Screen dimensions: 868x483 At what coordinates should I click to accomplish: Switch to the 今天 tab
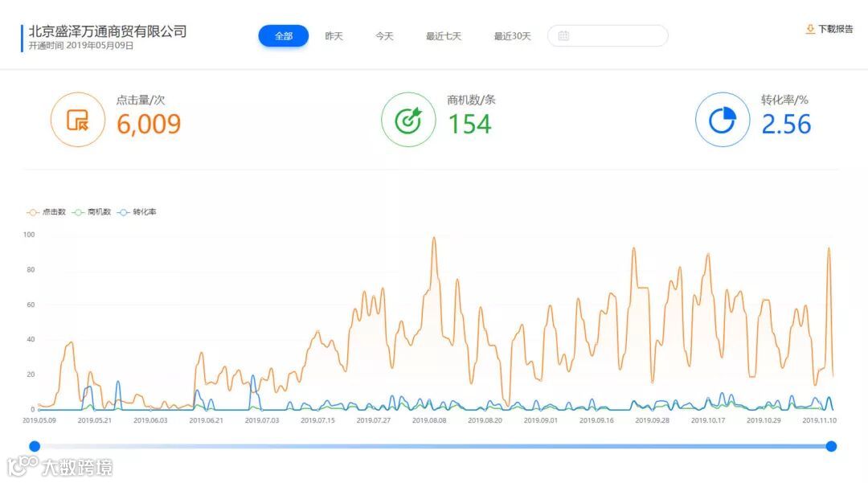[x=384, y=36]
